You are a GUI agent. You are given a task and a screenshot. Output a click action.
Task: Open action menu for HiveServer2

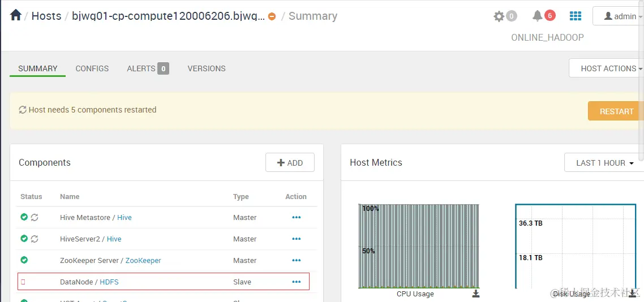(x=296, y=239)
